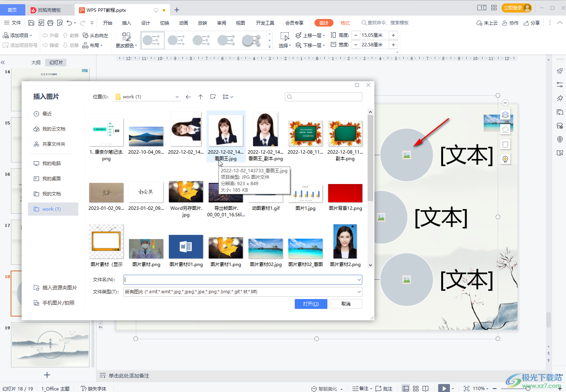
Task: Click the fit-slide-to-window icon
Action: [467, 388]
